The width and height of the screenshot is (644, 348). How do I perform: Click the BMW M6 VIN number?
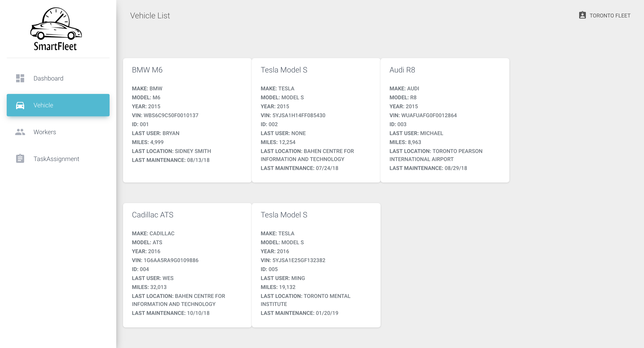[x=171, y=115]
